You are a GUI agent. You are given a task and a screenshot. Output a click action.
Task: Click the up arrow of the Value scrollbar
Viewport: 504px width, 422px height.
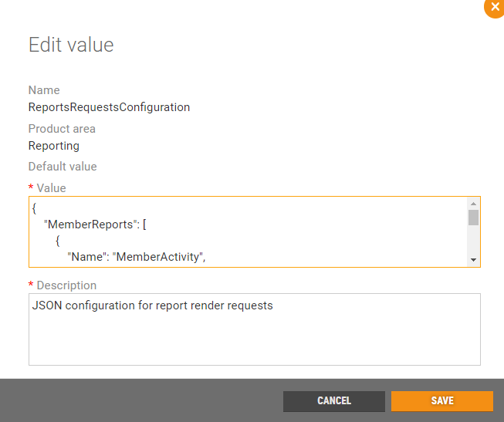point(473,204)
